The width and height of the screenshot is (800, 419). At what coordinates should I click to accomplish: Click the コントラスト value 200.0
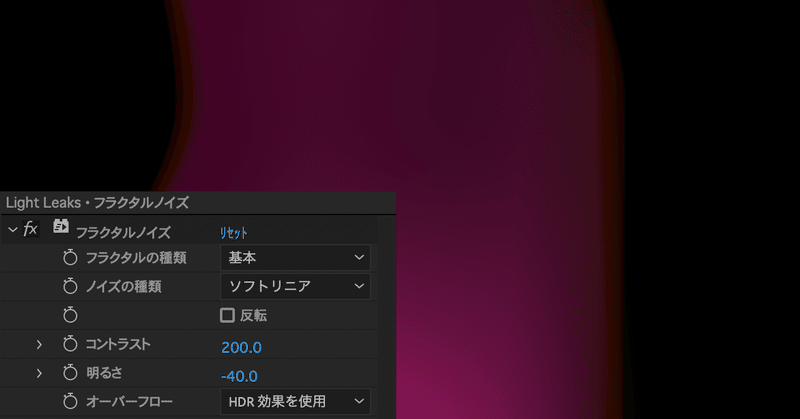(241, 348)
